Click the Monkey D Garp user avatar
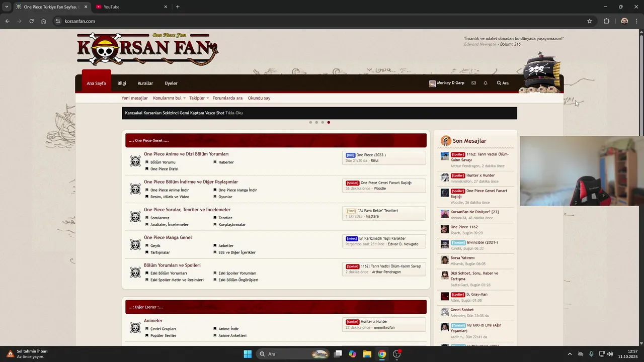The image size is (644, 362). coord(432,83)
